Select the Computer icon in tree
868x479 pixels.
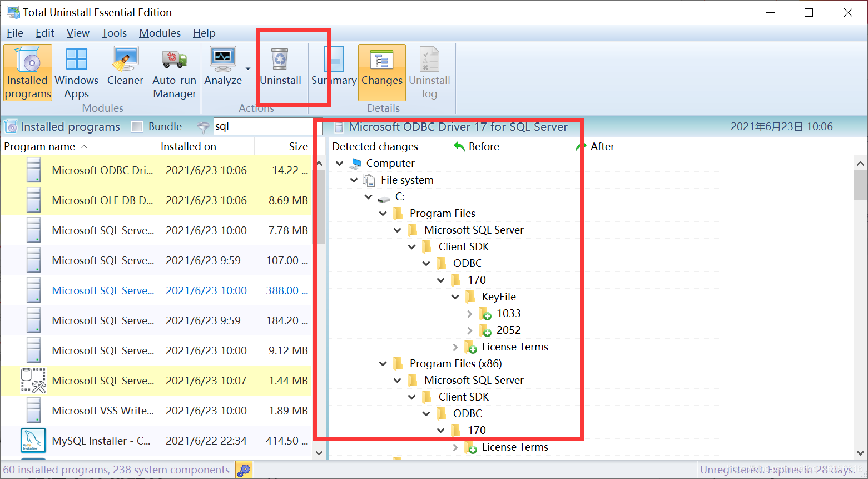point(355,164)
